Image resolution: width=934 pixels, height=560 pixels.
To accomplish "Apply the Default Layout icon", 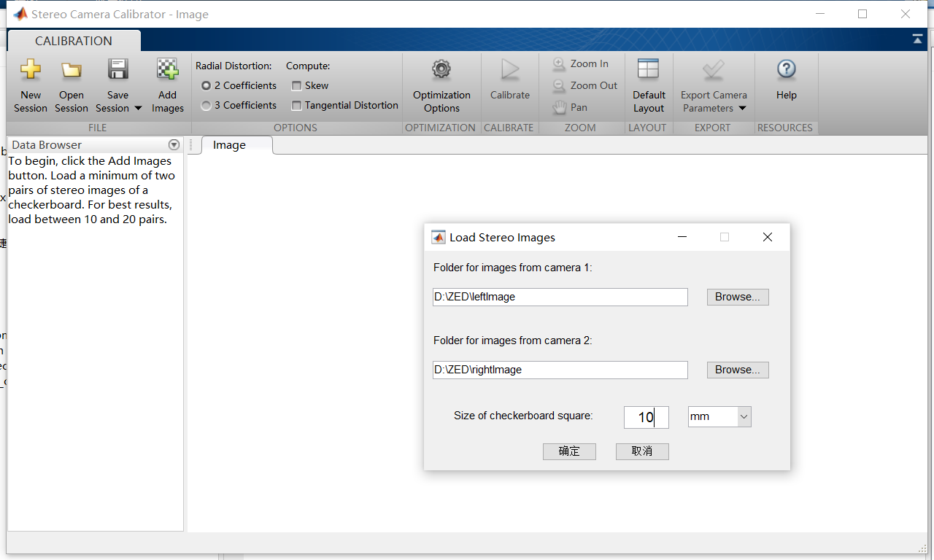I will click(648, 69).
